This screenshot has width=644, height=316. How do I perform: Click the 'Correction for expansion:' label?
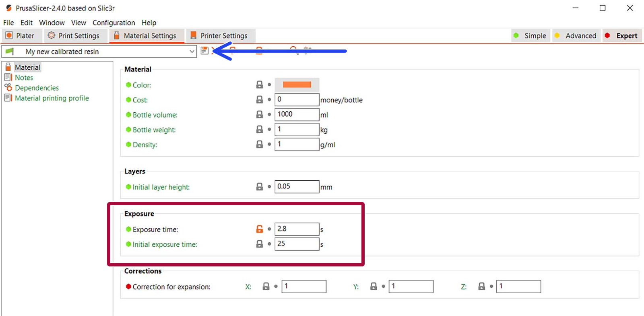tap(171, 287)
